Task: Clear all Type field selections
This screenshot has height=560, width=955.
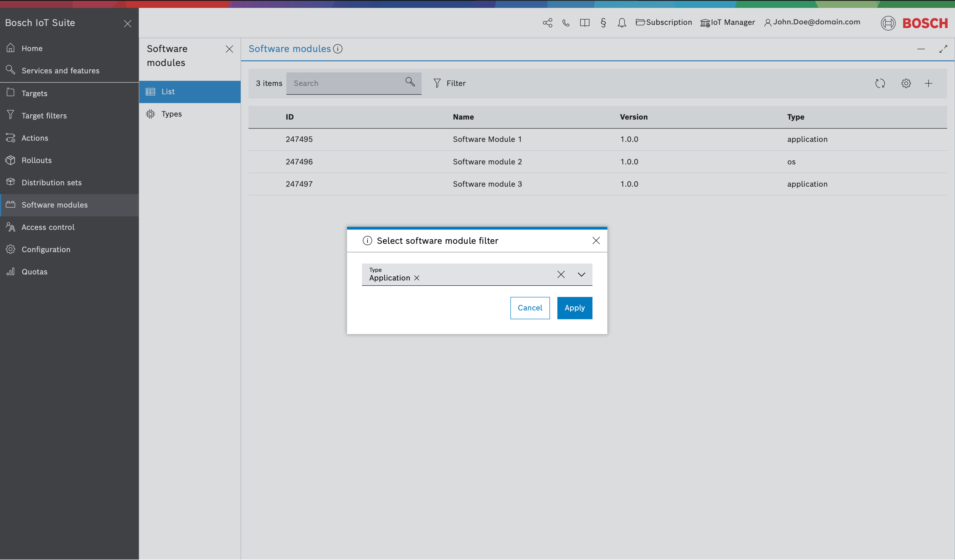Action: 561,274
